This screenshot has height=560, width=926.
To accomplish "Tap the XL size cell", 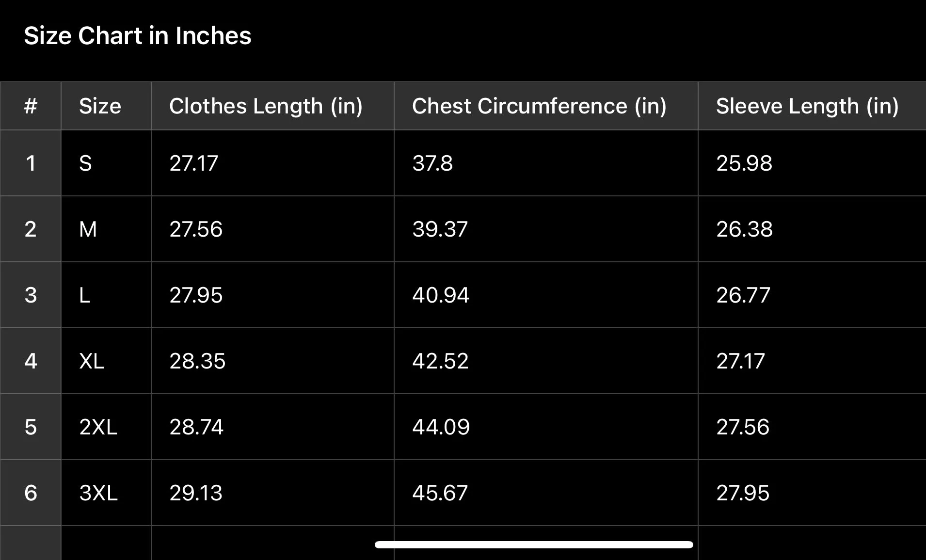I will 106,361.
